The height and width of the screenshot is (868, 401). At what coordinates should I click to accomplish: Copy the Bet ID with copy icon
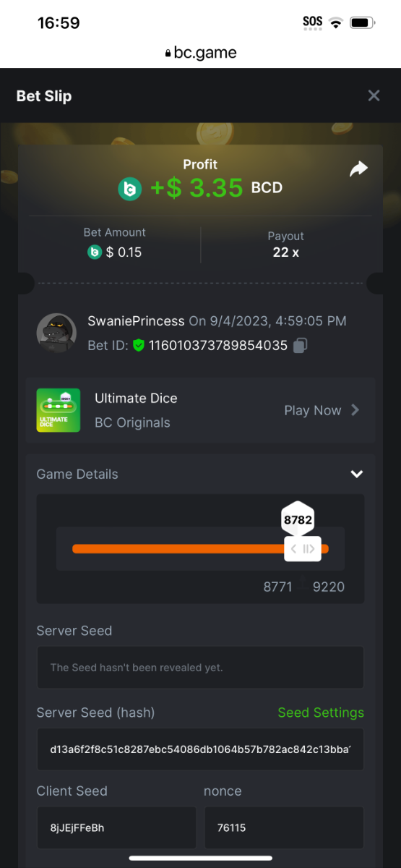(301, 346)
